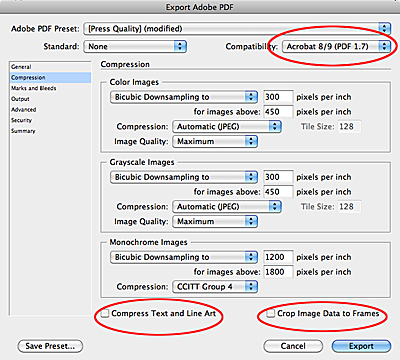Viewport: 400px width, 360px height.
Task: Click the Cancel button
Action: tap(293, 346)
